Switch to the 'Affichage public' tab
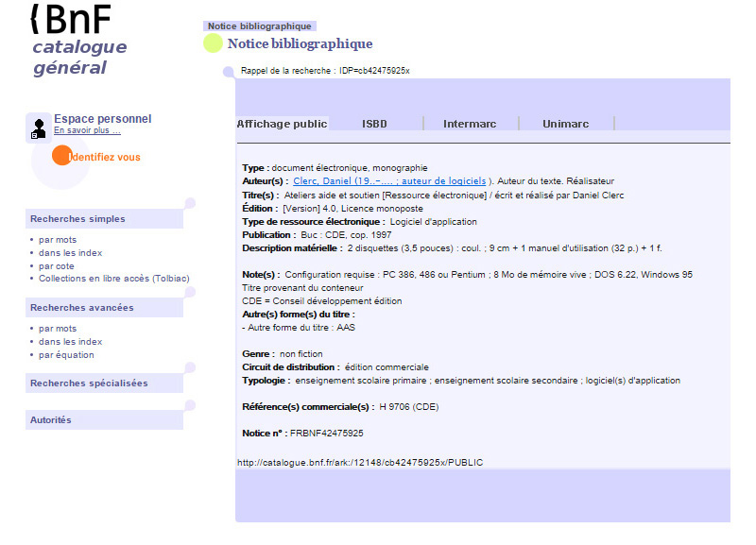 [x=282, y=124]
